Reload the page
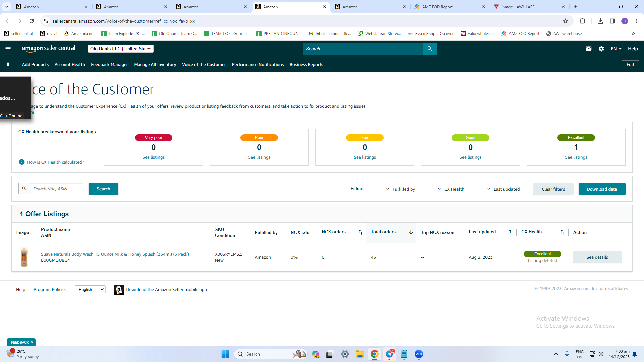The width and height of the screenshot is (644, 362). click(x=32, y=21)
